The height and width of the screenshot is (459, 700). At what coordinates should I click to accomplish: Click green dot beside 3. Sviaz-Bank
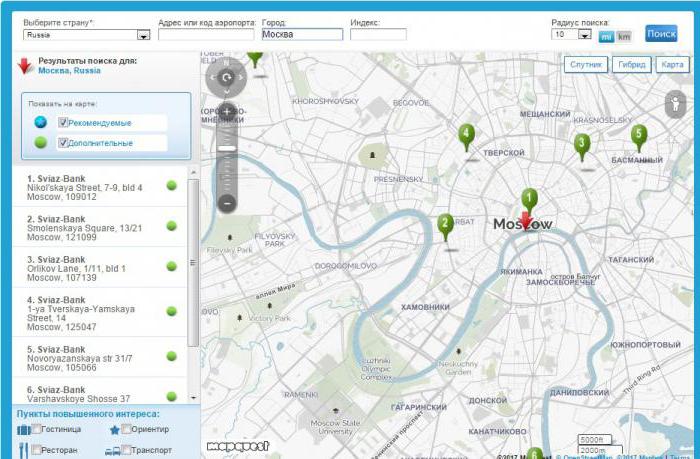(172, 267)
